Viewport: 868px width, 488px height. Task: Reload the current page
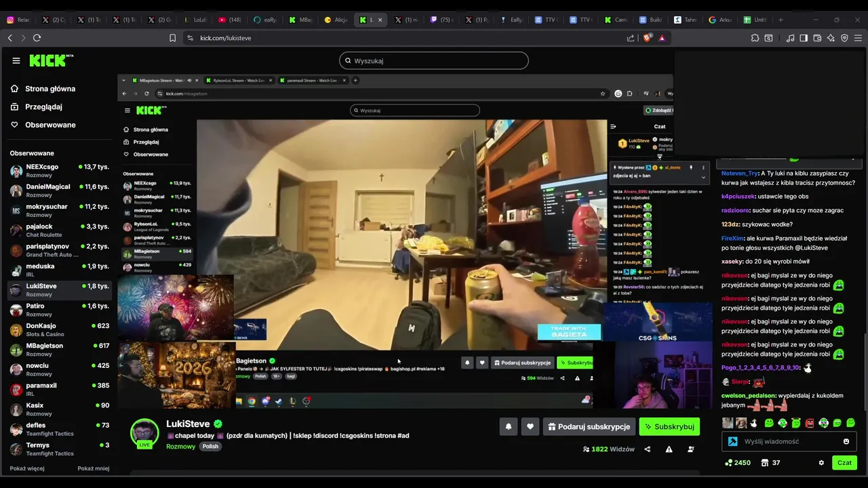click(x=37, y=38)
